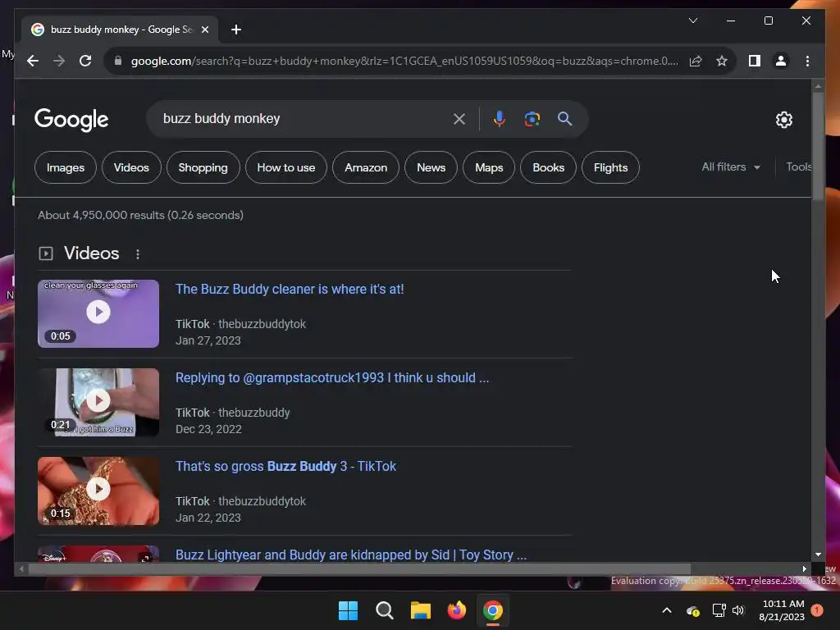Filter results by Images
The image size is (840, 630).
(x=66, y=167)
